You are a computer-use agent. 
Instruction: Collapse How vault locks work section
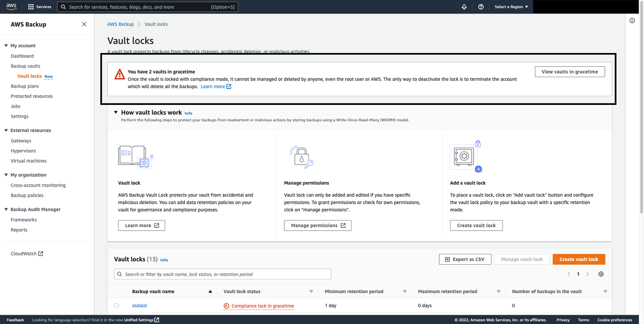[x=116, y=112]
